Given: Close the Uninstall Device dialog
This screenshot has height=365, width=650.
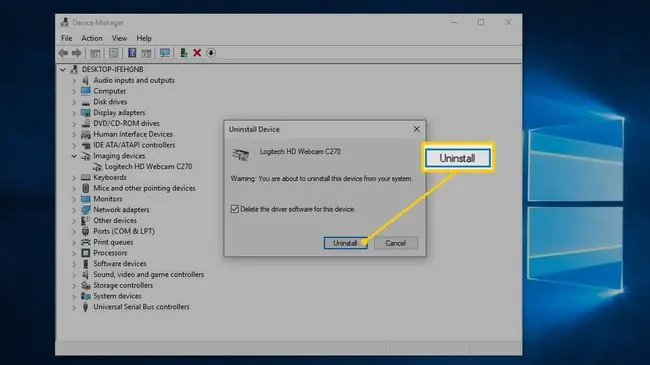Looking at the screenshot, I should (416, 129).
